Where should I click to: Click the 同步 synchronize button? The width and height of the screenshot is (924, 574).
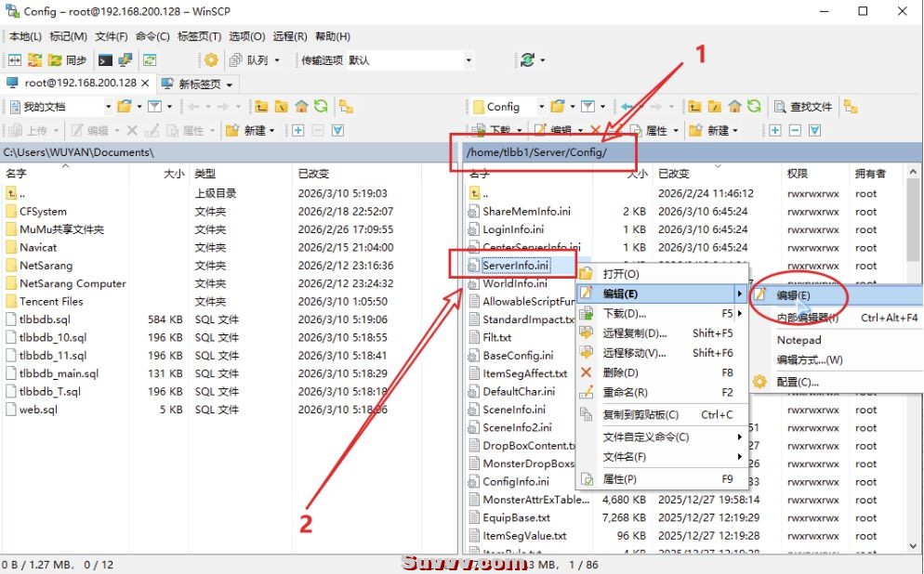click(68, 60)
